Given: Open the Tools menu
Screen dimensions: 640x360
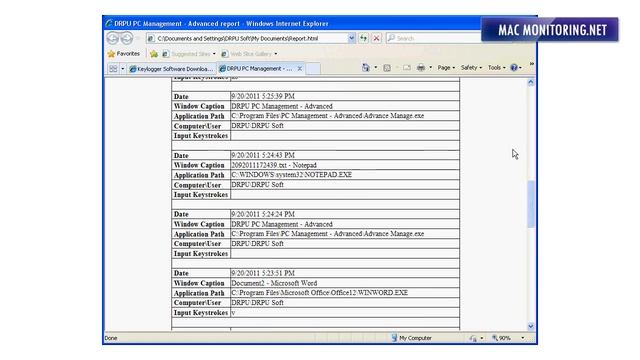Looking at the screenshot, I should (x=497, y=68).
